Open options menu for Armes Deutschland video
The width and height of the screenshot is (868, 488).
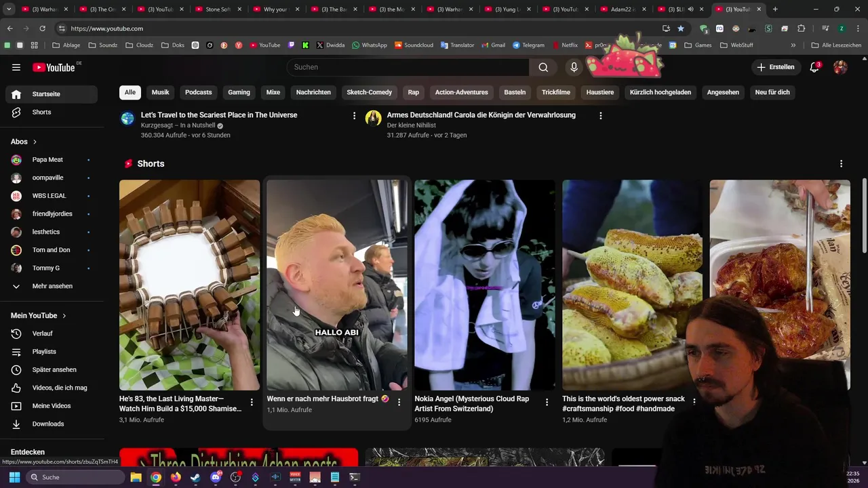tap(600, 116)
